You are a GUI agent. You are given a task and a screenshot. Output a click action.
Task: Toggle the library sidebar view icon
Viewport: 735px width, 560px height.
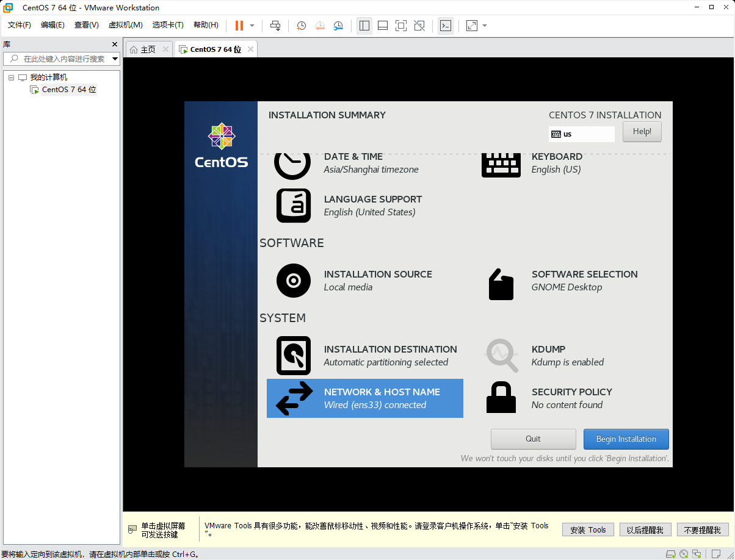click(x=364, y=26)
